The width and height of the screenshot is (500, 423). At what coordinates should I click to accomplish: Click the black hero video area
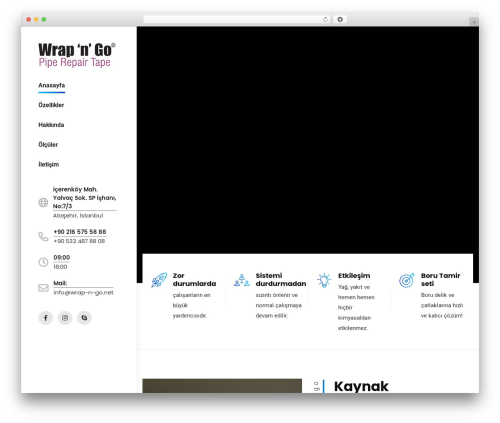[x=308, y=140]
